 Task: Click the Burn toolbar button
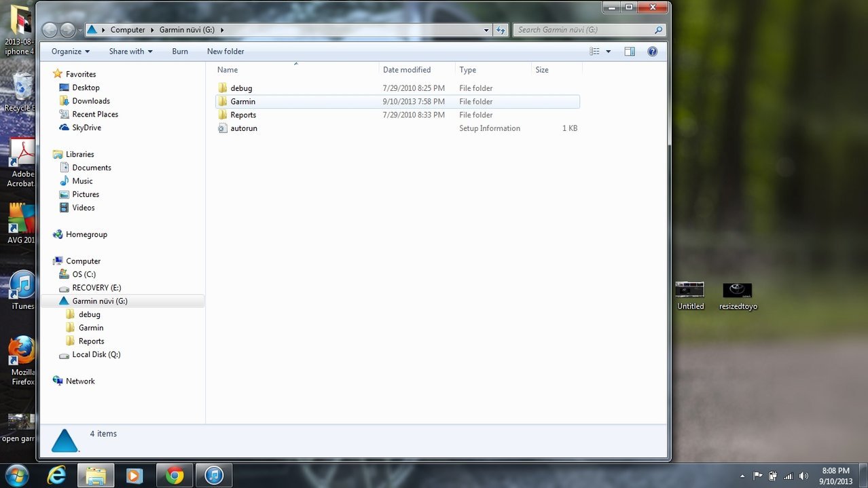pyautogui.click(x=180, y=52)
